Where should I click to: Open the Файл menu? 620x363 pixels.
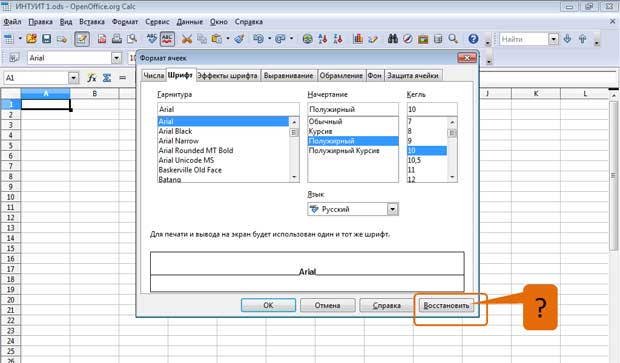(x=12, y=22)
